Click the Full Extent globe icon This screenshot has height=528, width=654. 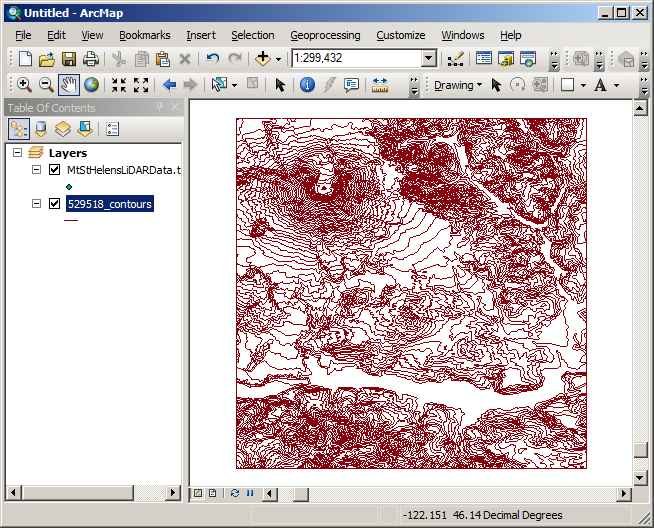click(x=92, y=85)
